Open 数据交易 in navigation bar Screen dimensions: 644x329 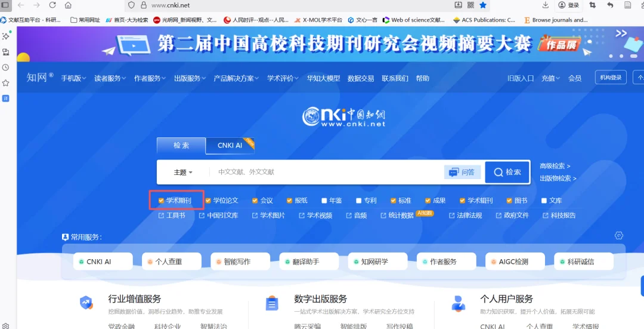tap(361, 78)
